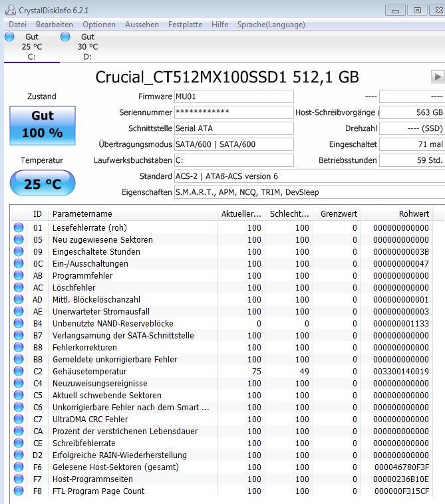This screenshot has height=504, width=445.
Task: Click the Grenzwert column header
Action: (337, 213)
